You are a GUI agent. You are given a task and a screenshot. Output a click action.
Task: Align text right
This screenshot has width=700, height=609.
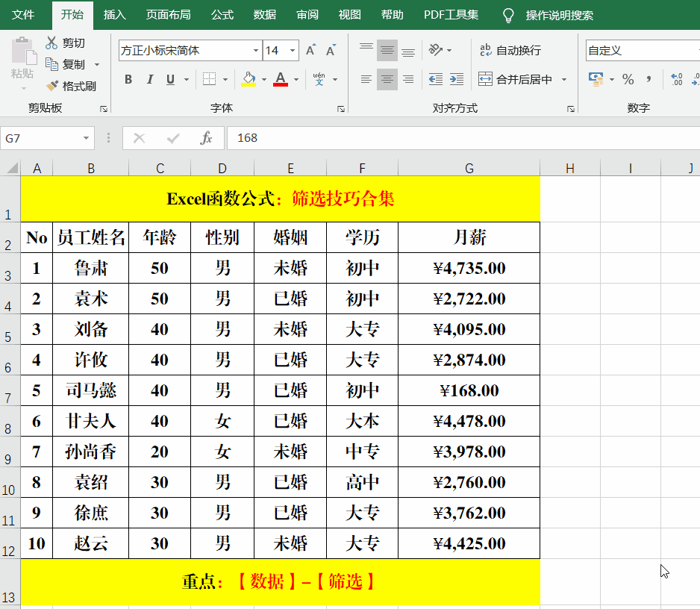click(x=408, y=79)
